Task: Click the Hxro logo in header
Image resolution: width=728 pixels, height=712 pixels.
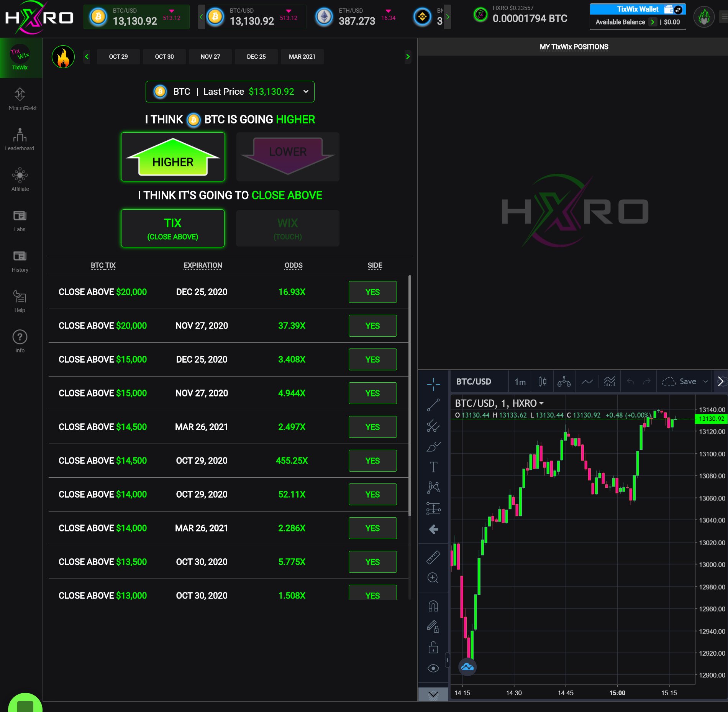Action: tap(39, 18)
